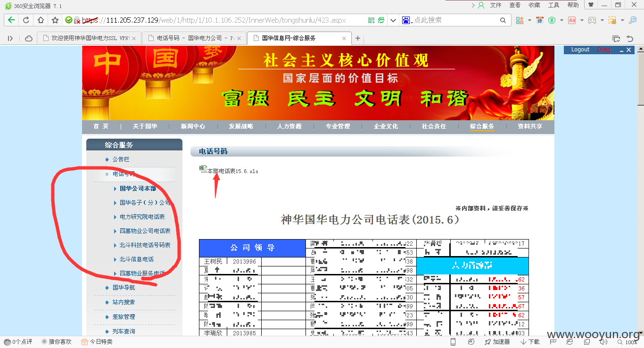Screen dimensions: 644x348
Task: Open the 工具 menu
Action: point(553,5)
